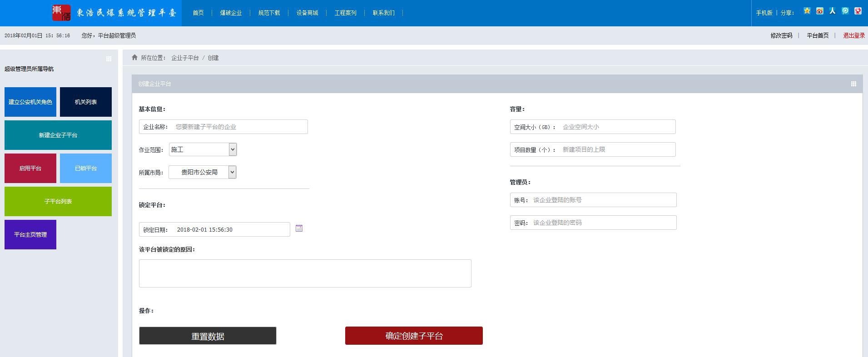
Task: Click the Tencent Weibo share icon
Action: coord(845,11)
